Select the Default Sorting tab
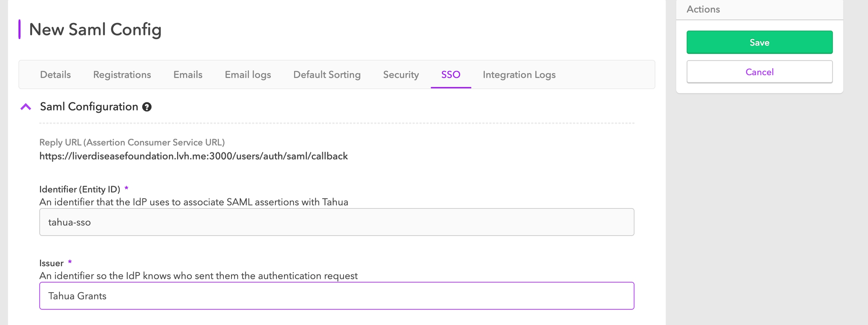 [327, 75]
